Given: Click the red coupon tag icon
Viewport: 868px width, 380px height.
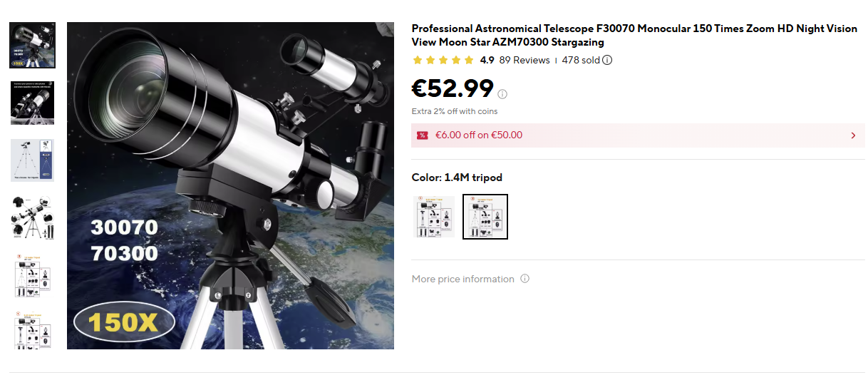Looking at the screenshot, I should click(x=423, y=135).
